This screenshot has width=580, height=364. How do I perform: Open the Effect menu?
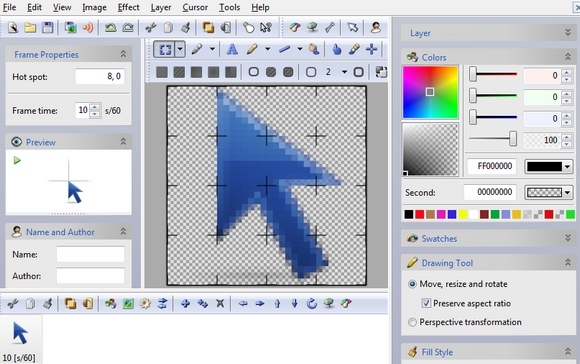point(128,7)
